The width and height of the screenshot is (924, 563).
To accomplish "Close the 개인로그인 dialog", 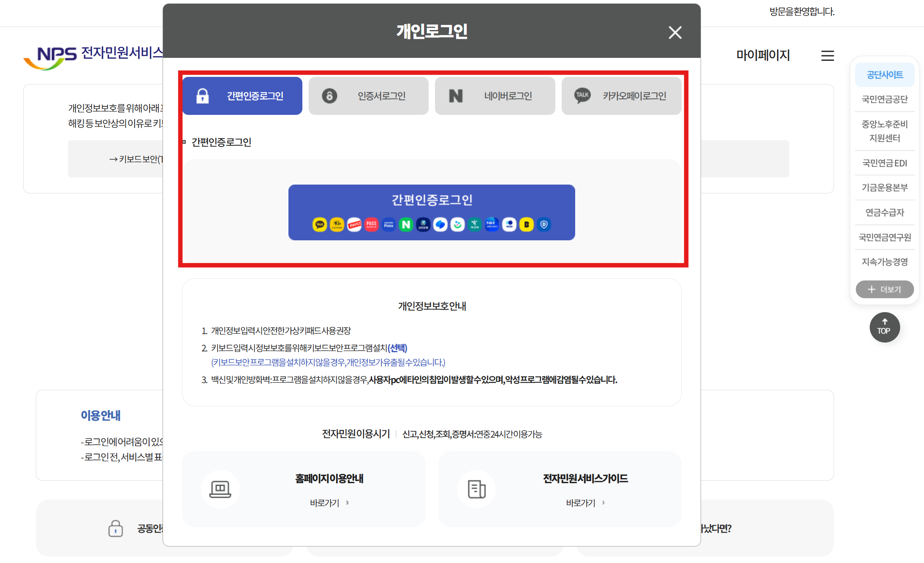I will click(x=674, y=33).
